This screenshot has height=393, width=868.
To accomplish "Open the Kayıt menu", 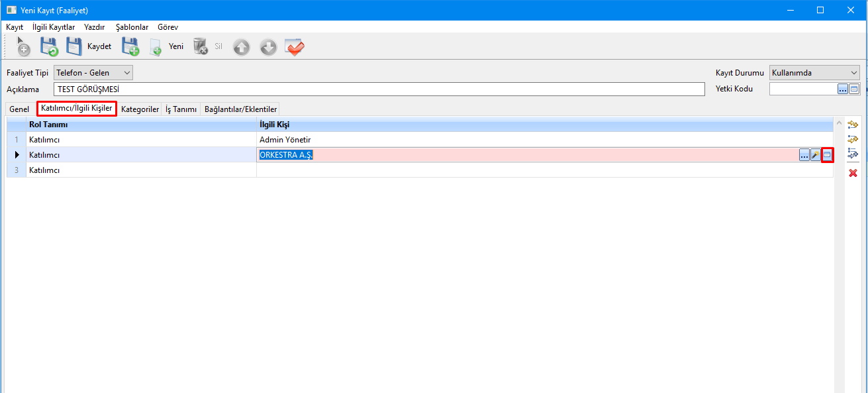I will [x=15, y=27].
